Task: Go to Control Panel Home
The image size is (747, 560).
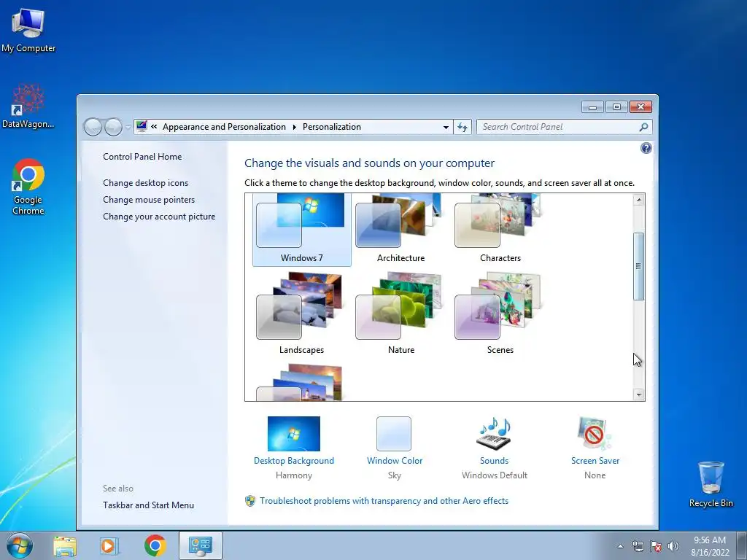Action: click(x=142, y=157)
